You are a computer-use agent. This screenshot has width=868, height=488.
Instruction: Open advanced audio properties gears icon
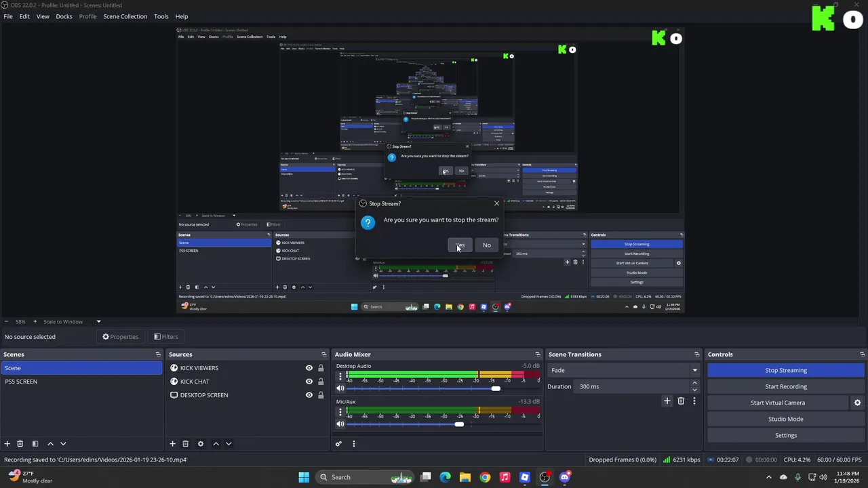[x=338, y=444]
